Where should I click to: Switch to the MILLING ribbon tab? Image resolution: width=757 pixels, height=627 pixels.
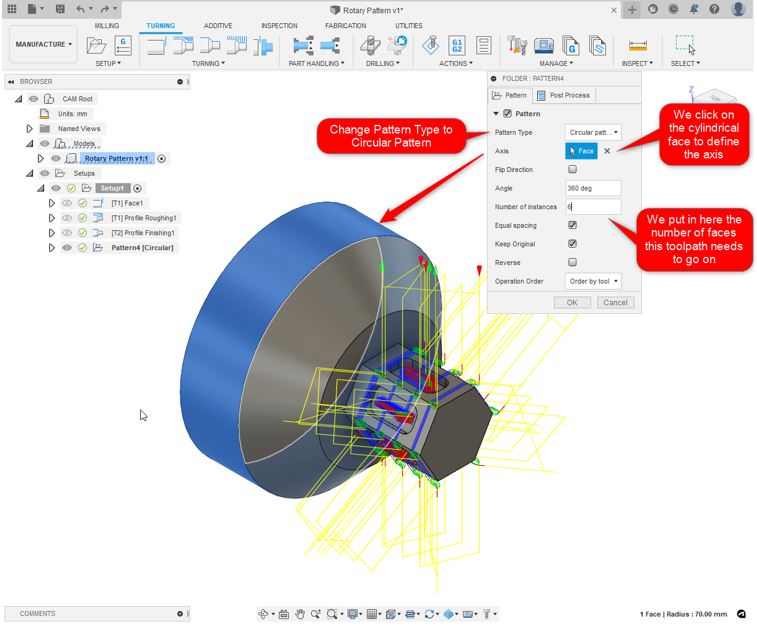pos(106,26)
